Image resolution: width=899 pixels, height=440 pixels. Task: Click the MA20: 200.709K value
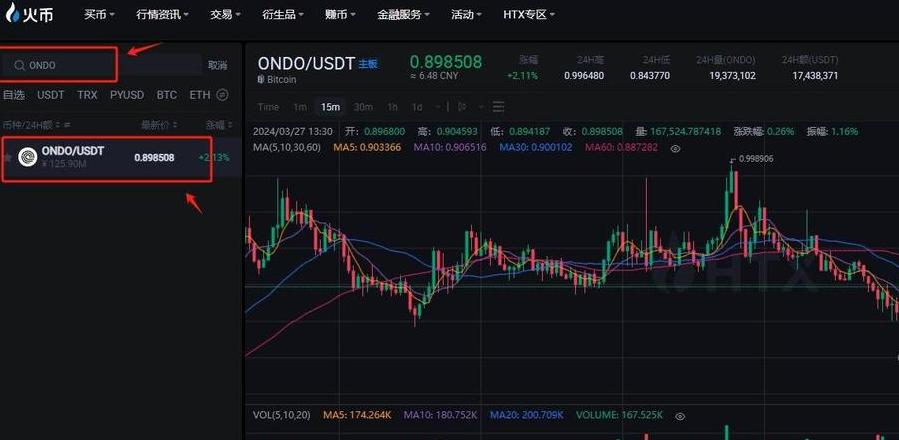coord(527,415)
